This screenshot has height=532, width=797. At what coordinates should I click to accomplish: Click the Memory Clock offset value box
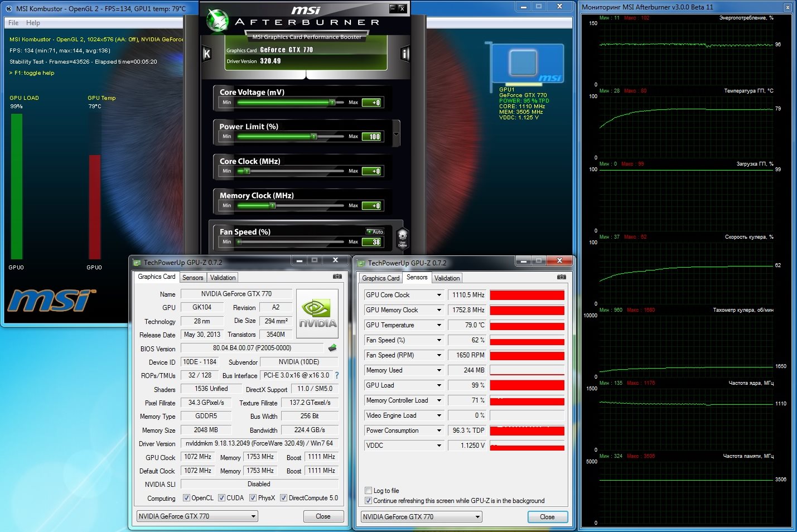click(372, 206)
